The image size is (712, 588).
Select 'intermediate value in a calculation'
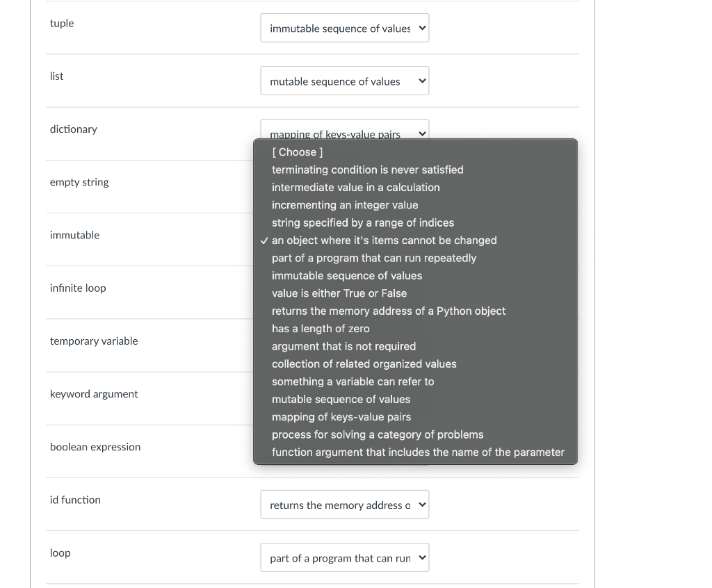[355, 188]
